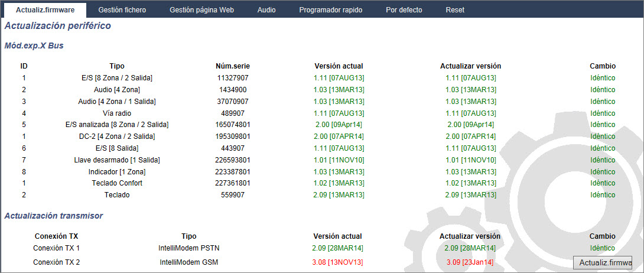This screenshot has height=273, width=644.
Task: Click the Conexión TX column header
Action: click(56, 236)
